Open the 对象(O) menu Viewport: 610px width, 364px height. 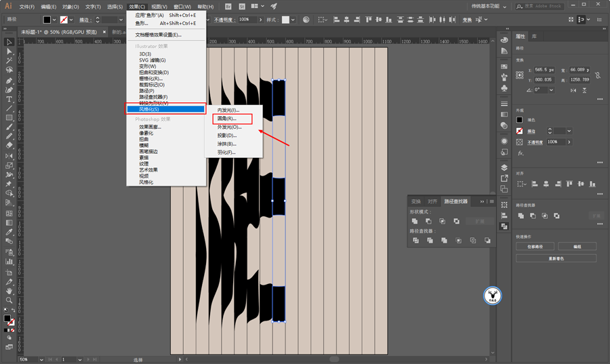[x=70, y=6]
